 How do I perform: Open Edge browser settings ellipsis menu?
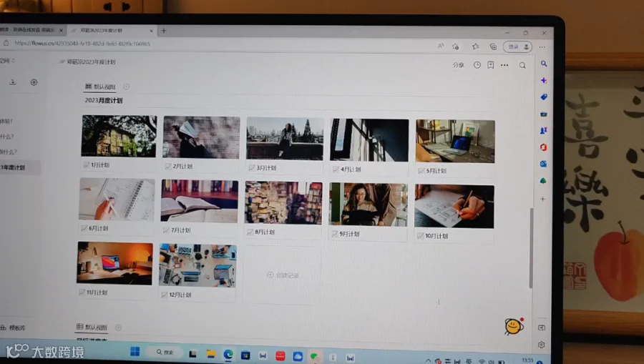pyautogui.click(x=542, y=46)
